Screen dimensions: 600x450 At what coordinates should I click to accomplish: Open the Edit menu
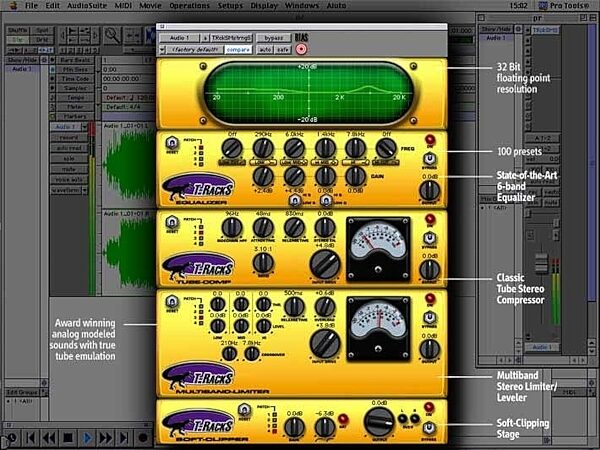(52, 5)
